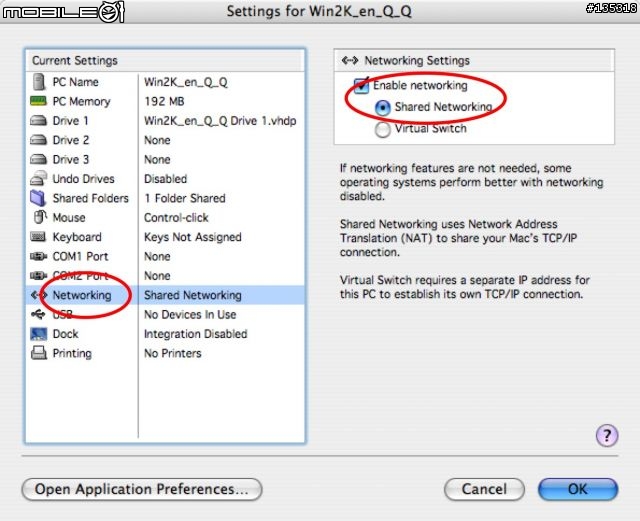This screenshot has height=521, width=640.
Task: Click the Dock icon in settings list
Action: click(x=38, y=334)
